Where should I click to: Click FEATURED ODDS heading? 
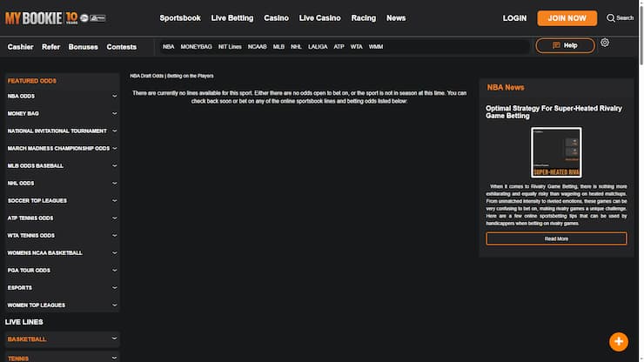(31, 81)
